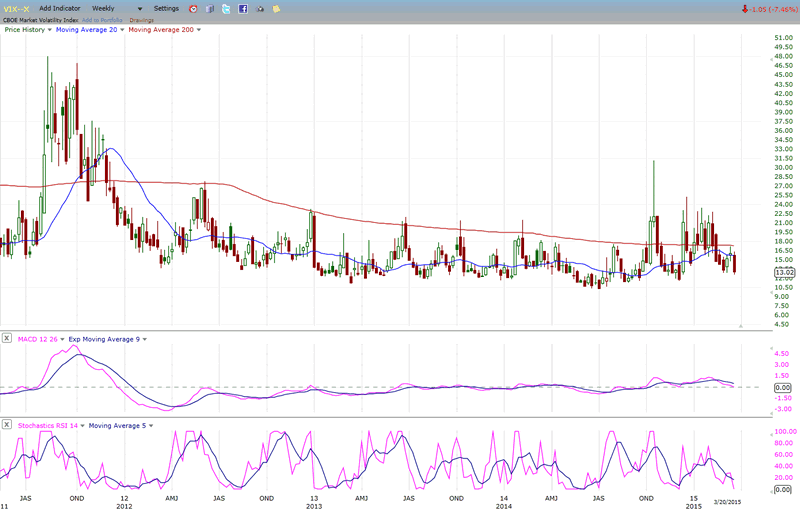Click the VIX-X ticker symbol field
800x509 pixels.
[x=16, y=8]
